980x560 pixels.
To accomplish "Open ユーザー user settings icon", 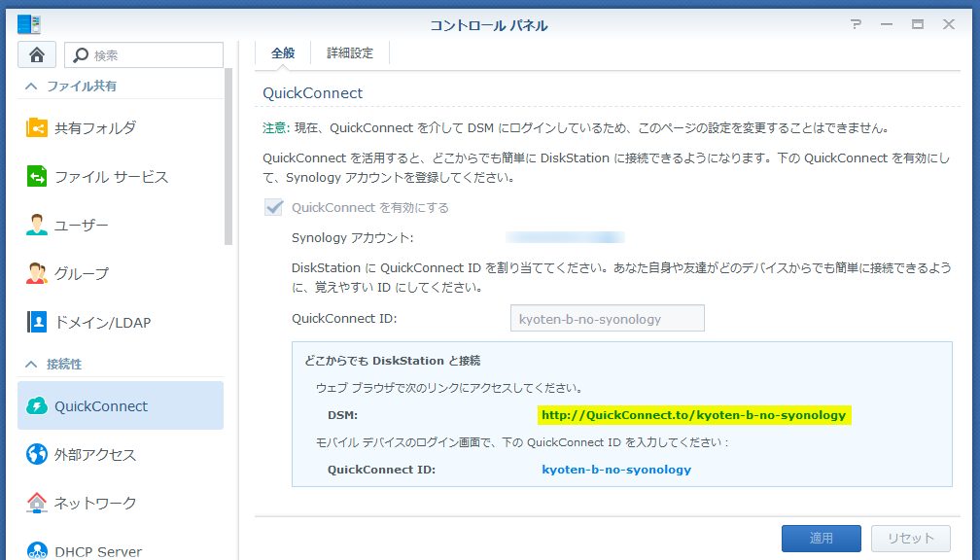I will tap(37, 225).
